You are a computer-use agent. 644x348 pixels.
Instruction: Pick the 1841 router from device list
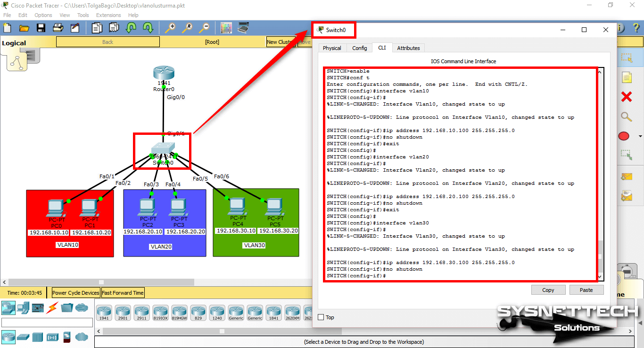[x=273, y=313]
